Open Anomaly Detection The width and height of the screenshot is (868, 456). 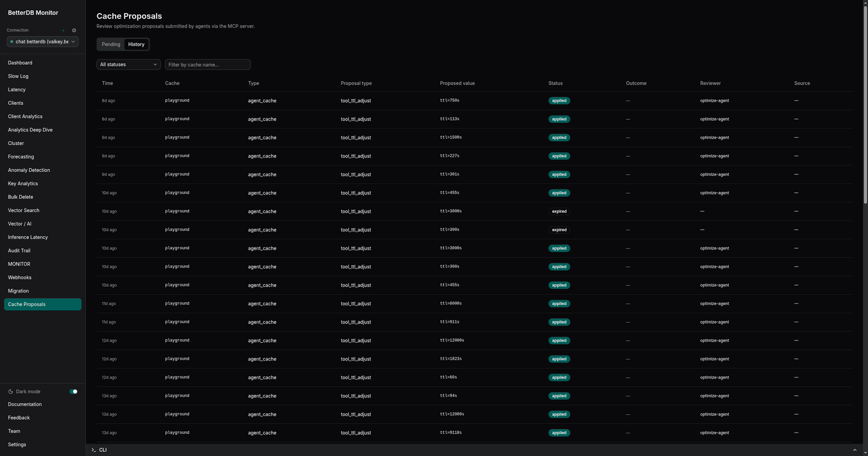tap(42, 170)
